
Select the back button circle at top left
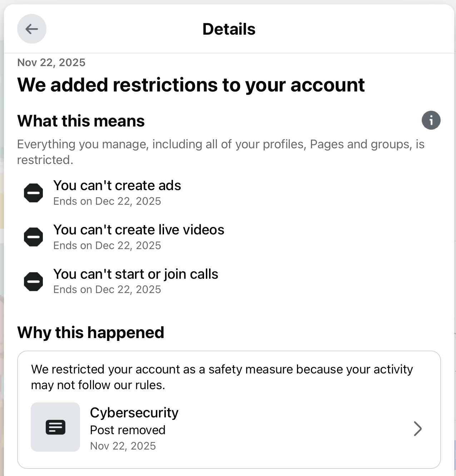tap(32, 29)
